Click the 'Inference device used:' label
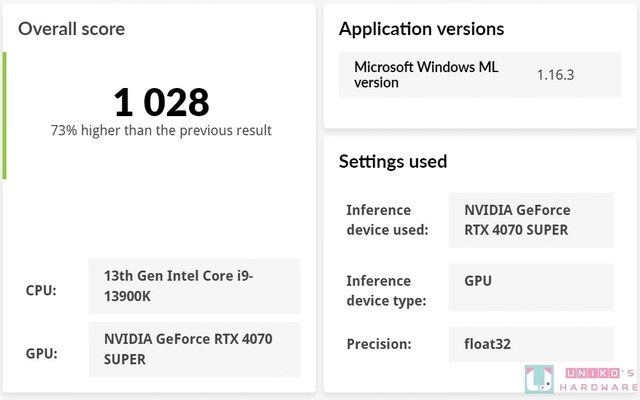 pos(387,220)
